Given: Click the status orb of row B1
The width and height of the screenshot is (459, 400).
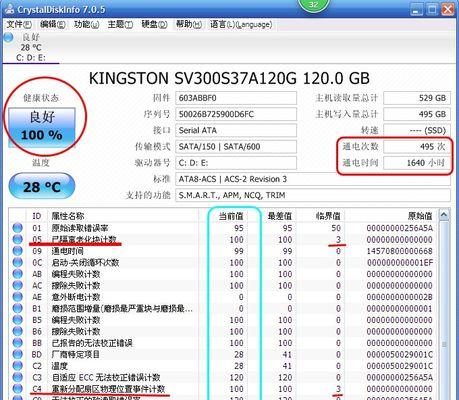Looking at the screenshot, I should click(17, 308).
